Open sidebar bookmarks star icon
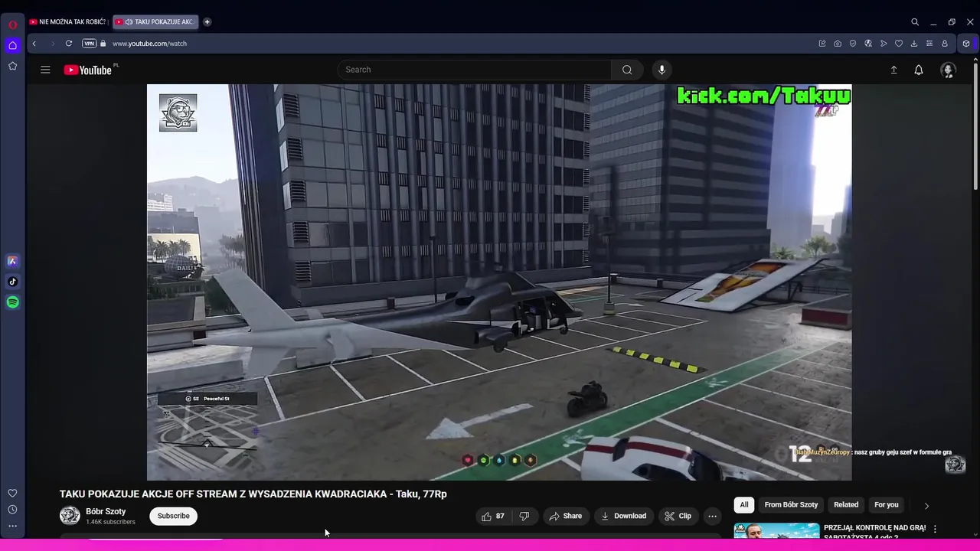 [12, 67]
